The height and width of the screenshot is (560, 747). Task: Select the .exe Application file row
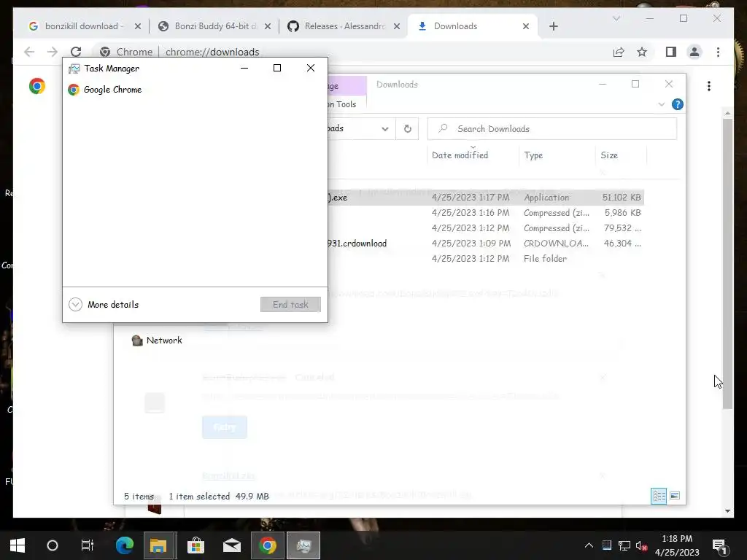click(x=485, y=197)
